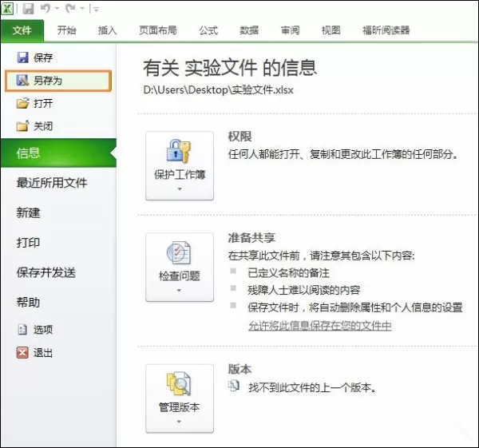Click the 准备共享 heading
Image resolution: width=479 pixels, height=448 pixels.
(x=251, y=237)
